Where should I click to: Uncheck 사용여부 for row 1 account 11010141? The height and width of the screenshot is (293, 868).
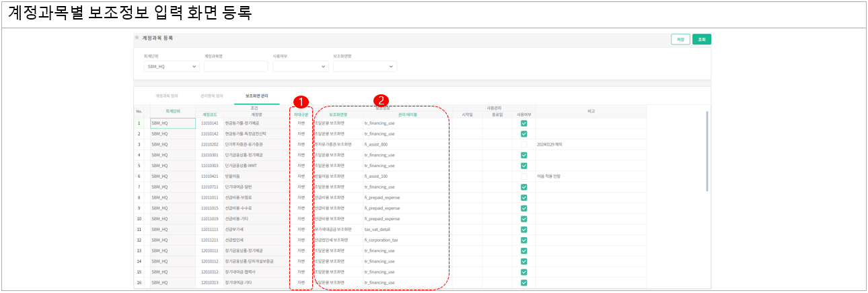pos(523,123)
